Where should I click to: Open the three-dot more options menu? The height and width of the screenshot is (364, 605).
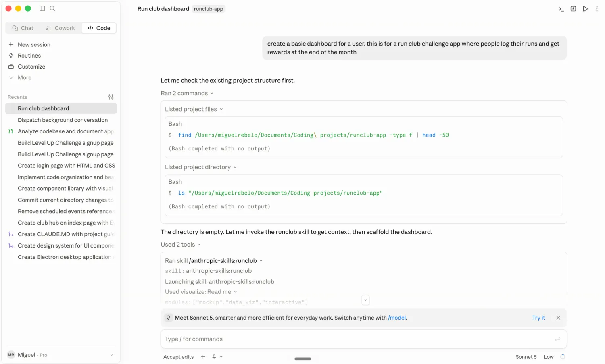pos(597,9)
